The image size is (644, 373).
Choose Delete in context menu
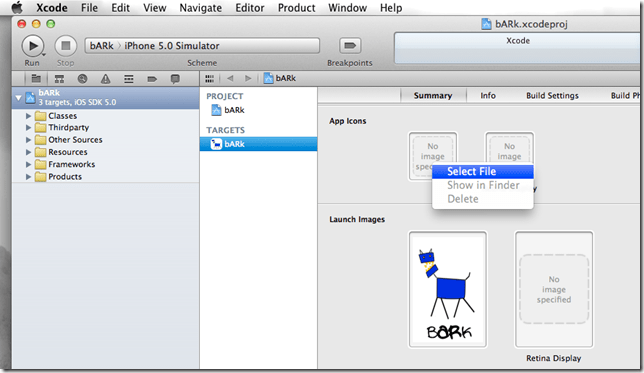(483, 199)
